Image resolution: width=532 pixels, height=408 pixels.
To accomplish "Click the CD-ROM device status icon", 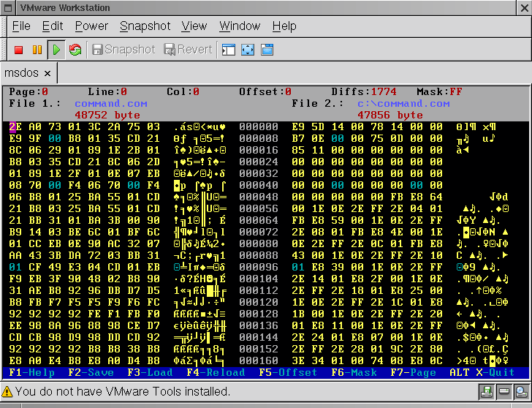I will tap(520, 392).
